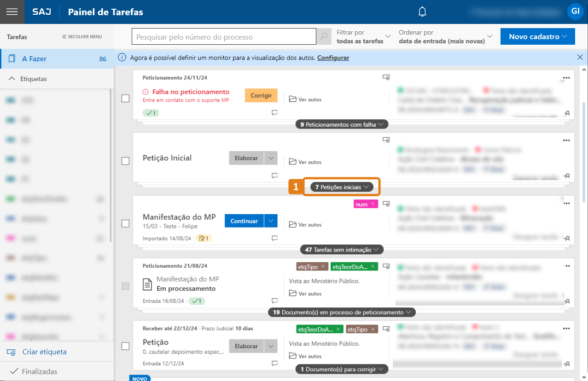Open the GI user avatar

575,11
